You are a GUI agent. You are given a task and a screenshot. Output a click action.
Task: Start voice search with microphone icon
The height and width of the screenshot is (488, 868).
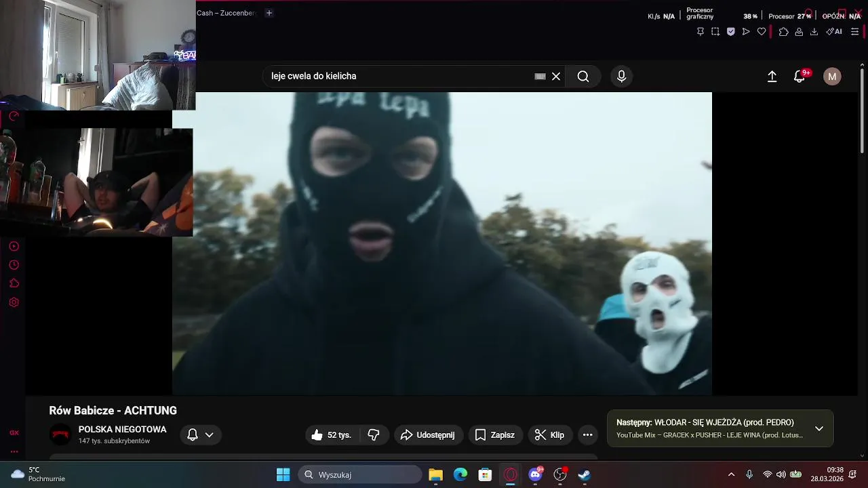[621, 77]
